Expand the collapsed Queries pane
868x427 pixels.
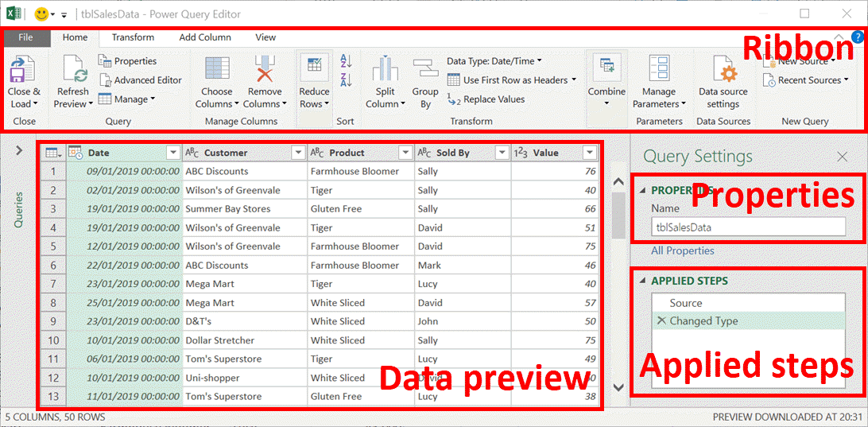(17, 149)
